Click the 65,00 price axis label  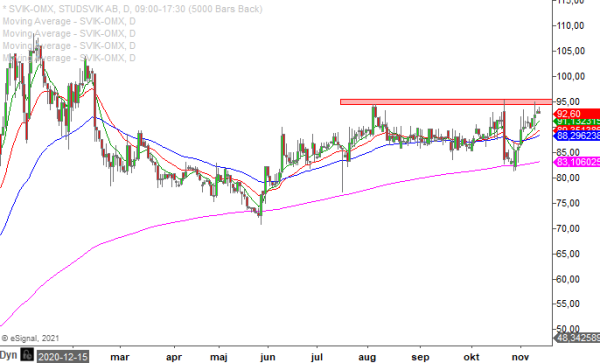(568, 254)
